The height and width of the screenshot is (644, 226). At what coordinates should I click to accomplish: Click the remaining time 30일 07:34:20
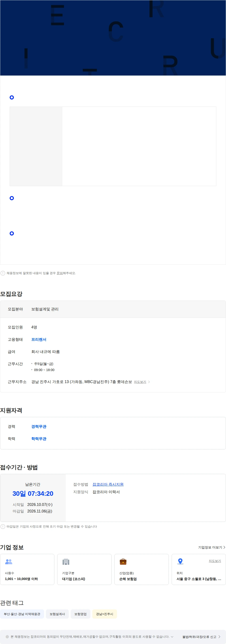pos(33,493)
